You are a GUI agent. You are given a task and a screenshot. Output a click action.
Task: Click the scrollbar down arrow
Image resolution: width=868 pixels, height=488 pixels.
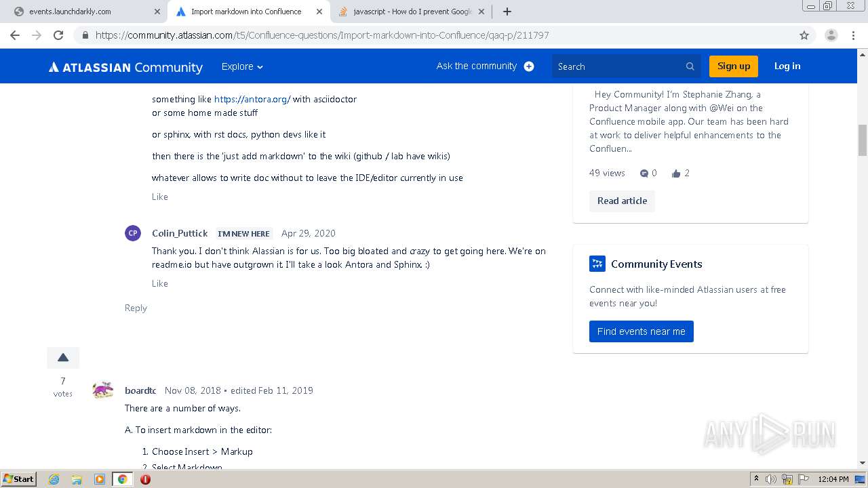(863, 463)
